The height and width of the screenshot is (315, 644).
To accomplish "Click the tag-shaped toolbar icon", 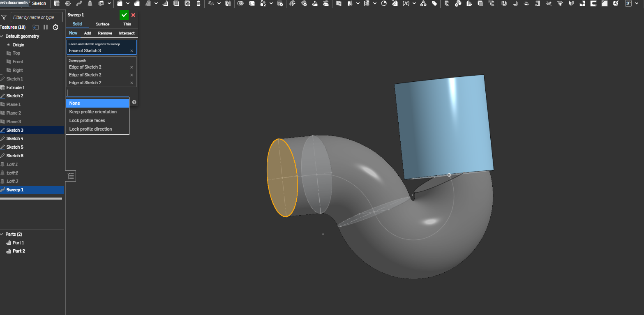I will [434, 3].
